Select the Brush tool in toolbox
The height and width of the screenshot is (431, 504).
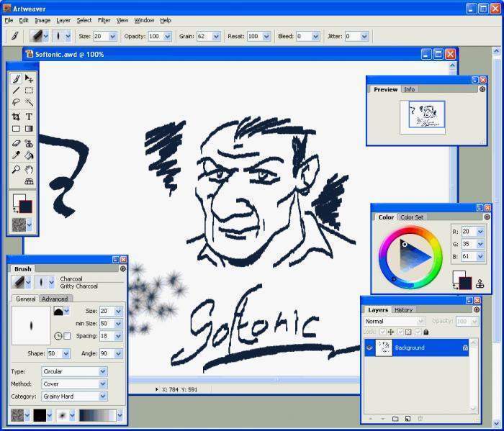tap(16, 78)
